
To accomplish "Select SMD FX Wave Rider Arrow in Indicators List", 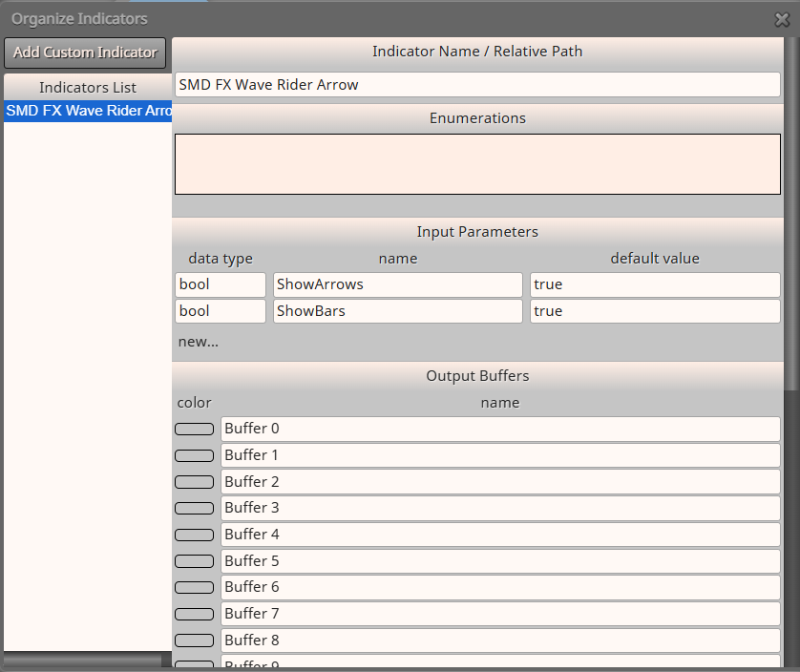I will 88,111.
